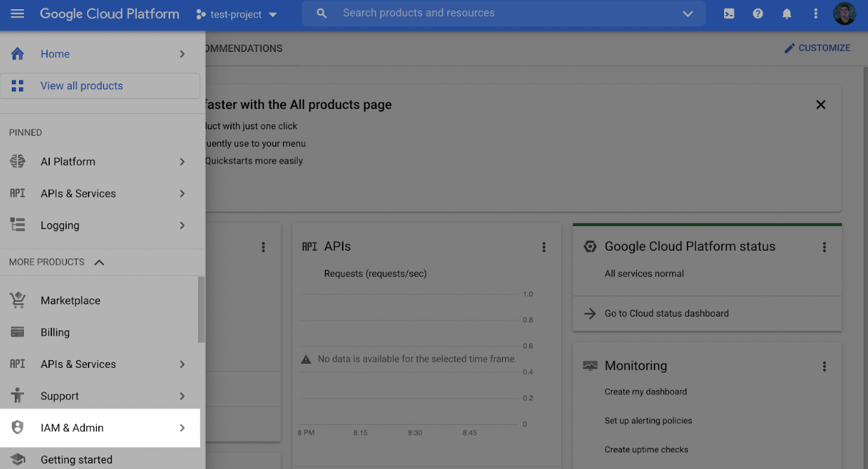Click the navigation menu scrollbar
This screenshot has height=469, width=868.
(202, 310)
